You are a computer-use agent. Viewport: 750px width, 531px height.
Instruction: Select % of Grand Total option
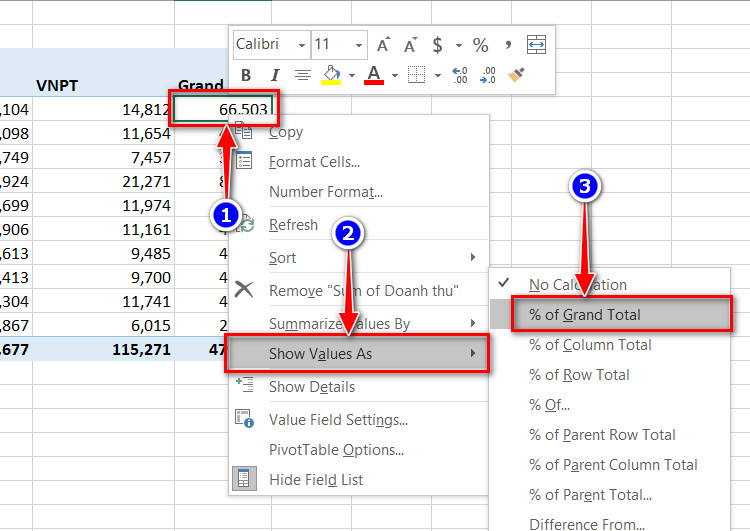tap(620, 314)
